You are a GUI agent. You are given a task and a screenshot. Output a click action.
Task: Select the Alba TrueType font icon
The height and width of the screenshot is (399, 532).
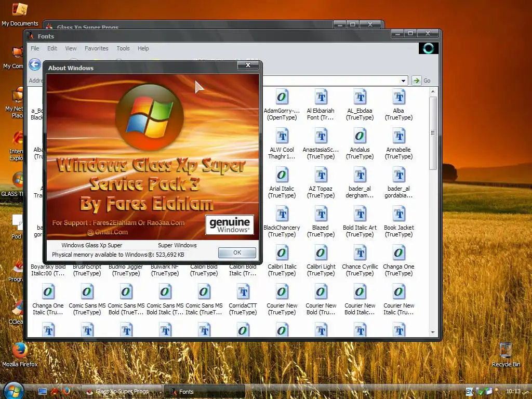click(398, 97)
